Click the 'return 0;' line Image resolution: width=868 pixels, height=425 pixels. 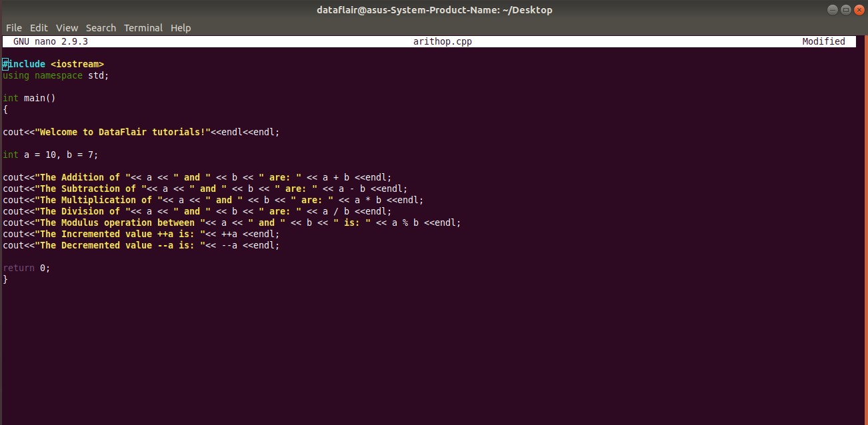point(27,268)
